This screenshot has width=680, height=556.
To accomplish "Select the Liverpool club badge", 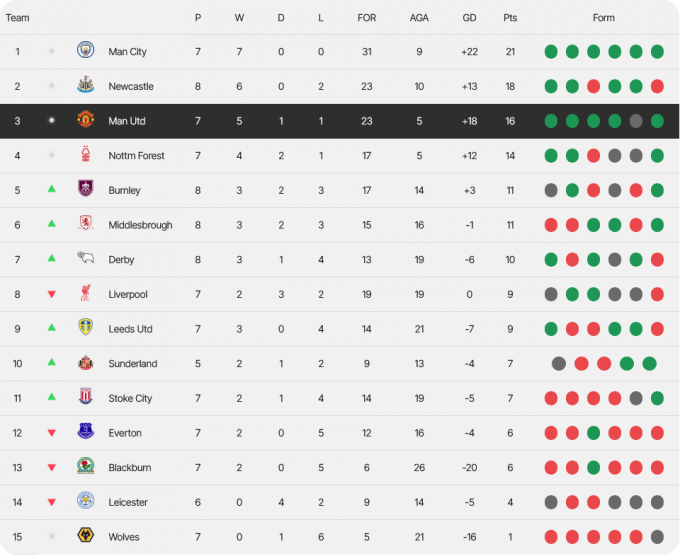I will pyautogui.click(x=85, y=293).
